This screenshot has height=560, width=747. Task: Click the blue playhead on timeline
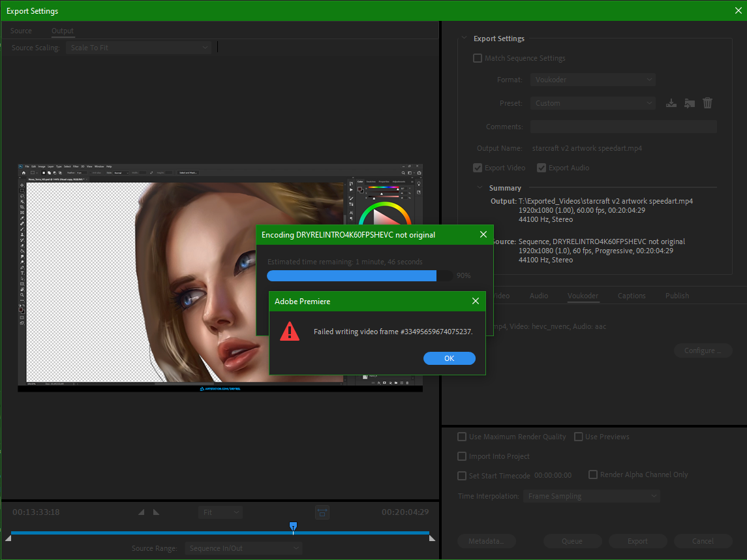pos(293,526)
